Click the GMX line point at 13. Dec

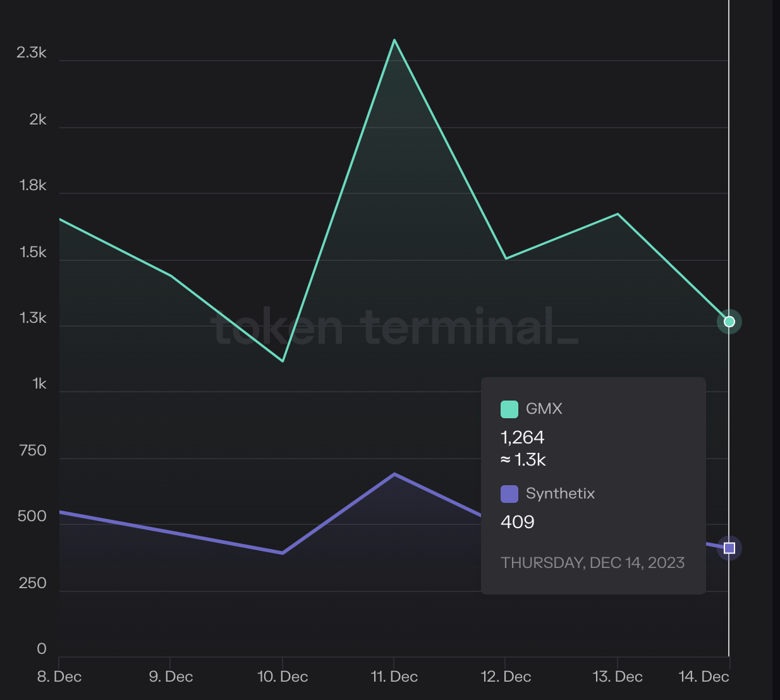coord(618,214)
